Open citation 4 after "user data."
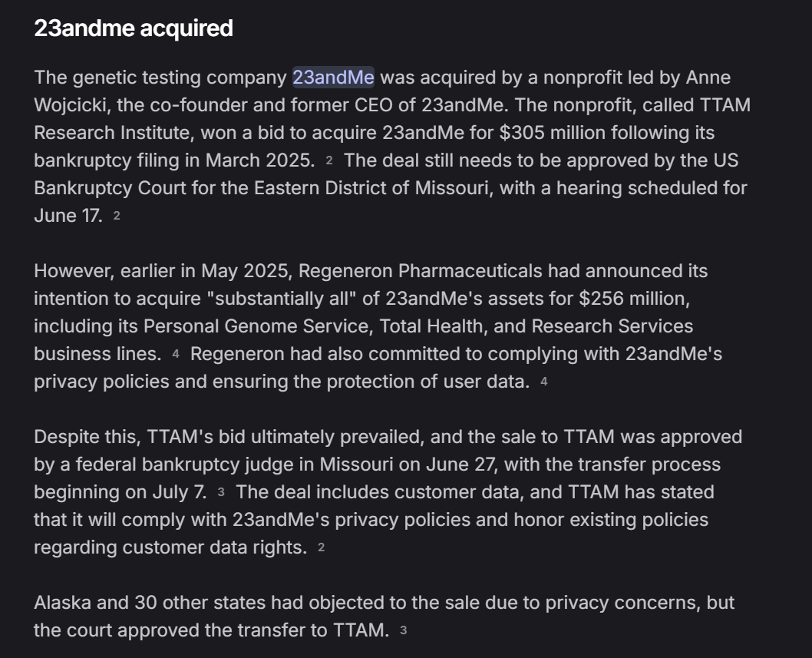 tap(543, 382)
